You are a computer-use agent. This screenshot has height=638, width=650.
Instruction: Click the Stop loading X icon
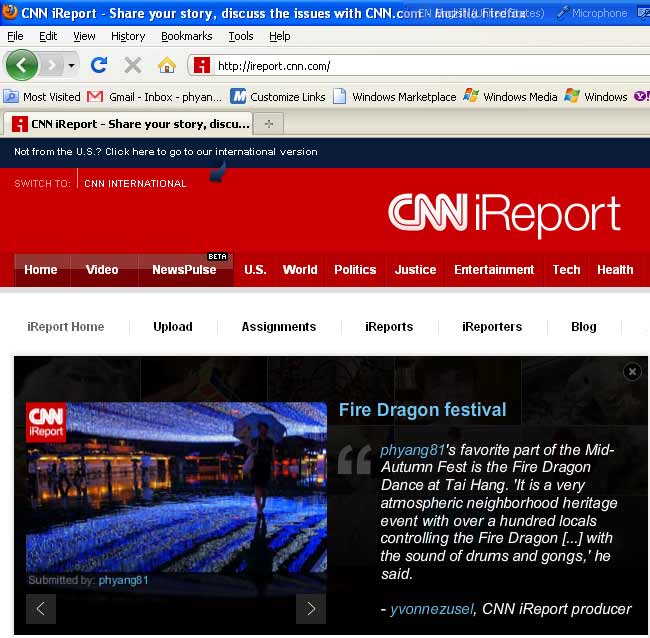click(x=133, y=65)
